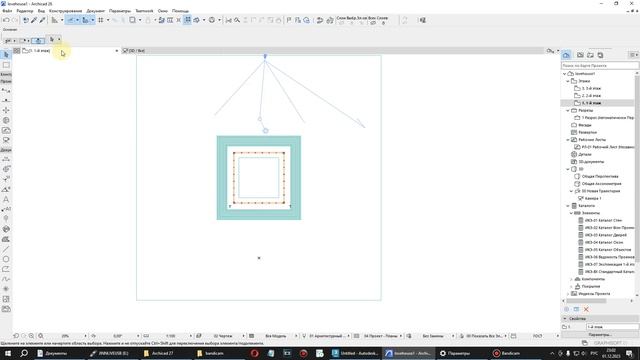Click the Параметры button in navigator properties
Viewport: 640px width, 360px height.
[600, 335]
